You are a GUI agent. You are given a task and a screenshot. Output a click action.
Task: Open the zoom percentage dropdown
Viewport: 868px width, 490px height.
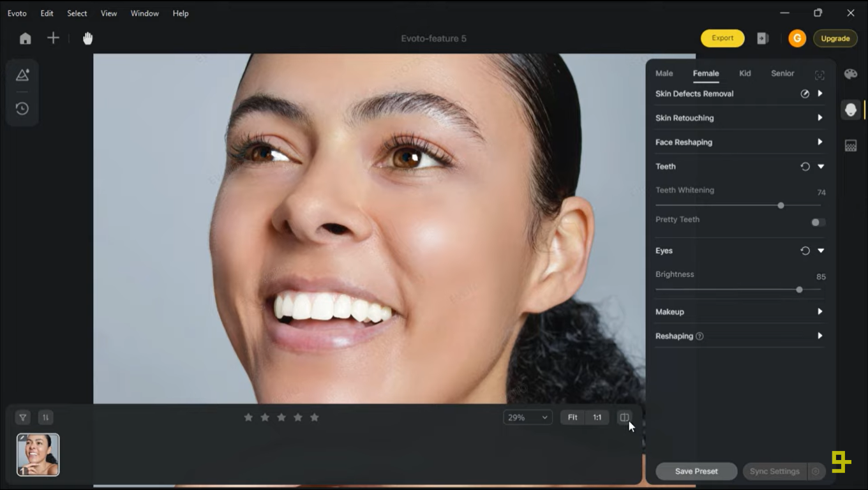(527, 417)
